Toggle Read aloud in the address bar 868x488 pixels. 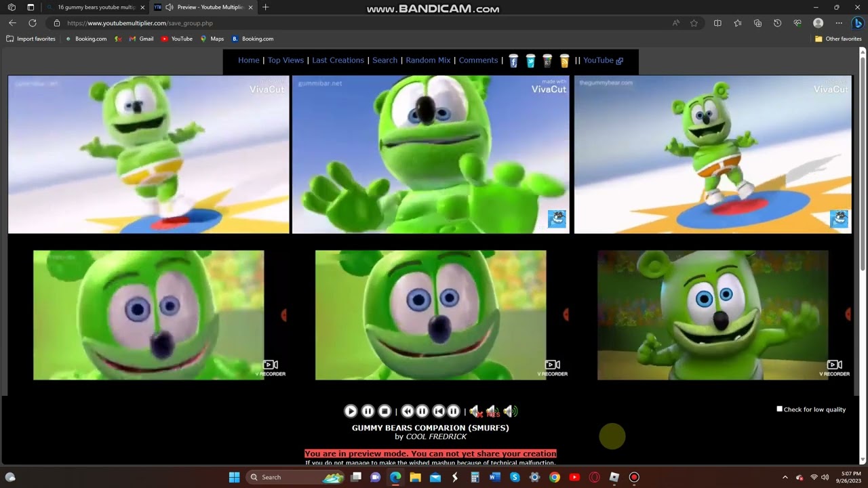click(676, 23)
